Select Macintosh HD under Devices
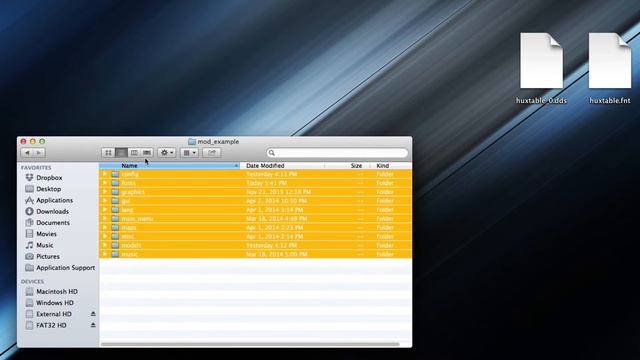 [57, 291]
